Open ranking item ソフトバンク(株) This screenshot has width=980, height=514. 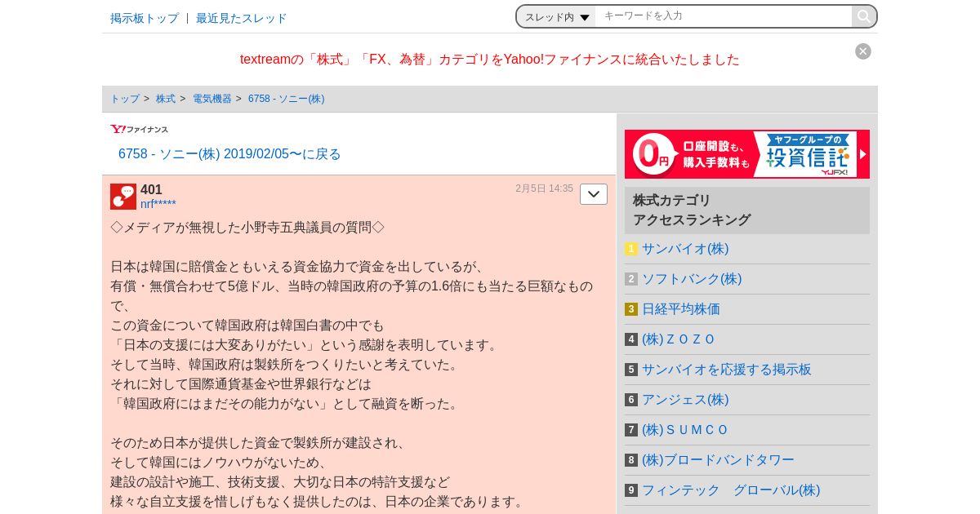coord(692,279)
